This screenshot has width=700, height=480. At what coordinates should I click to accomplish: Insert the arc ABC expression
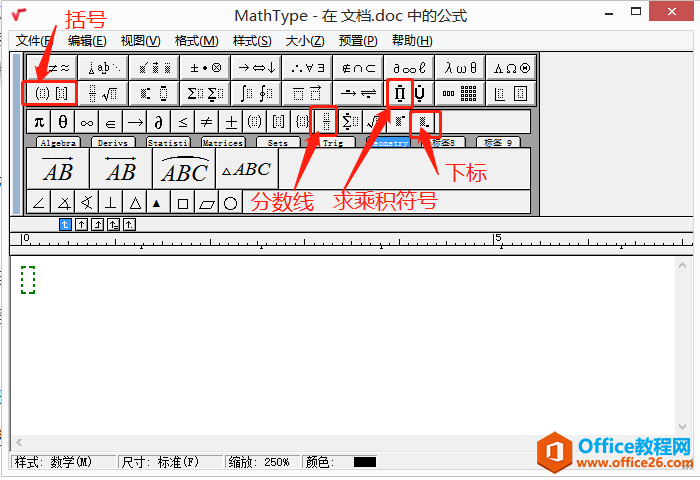[184, 169]
